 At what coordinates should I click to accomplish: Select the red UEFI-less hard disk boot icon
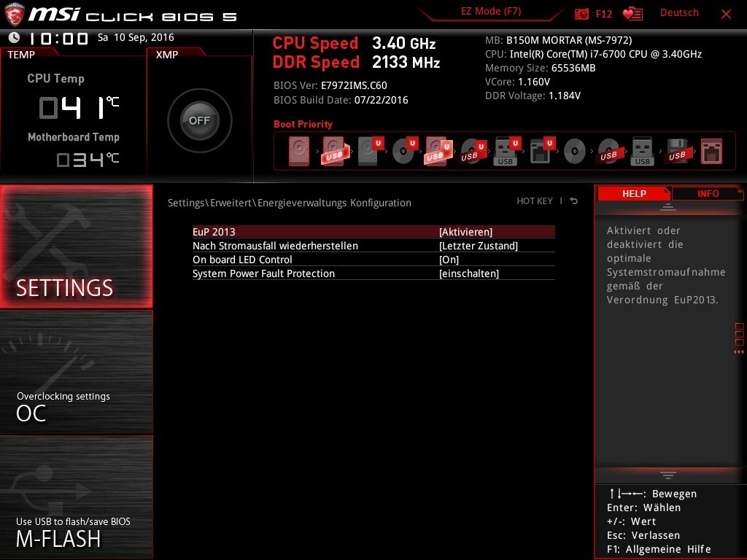(x=299, y=152)
